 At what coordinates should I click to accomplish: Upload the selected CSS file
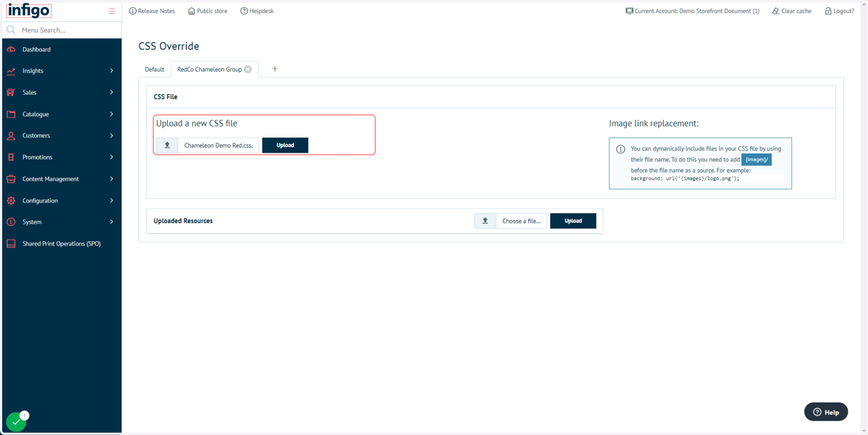coord(285,145)
